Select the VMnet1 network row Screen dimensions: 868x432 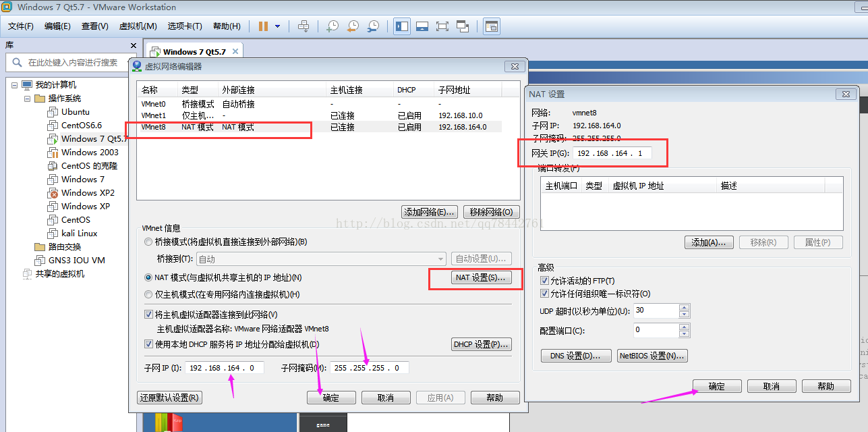(x=320, y=115)
